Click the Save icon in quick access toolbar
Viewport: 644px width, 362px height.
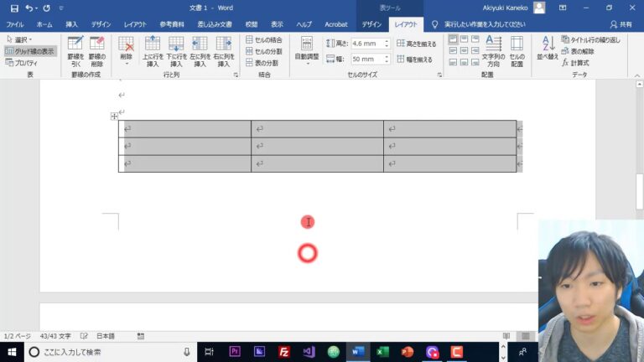[14, 8]
